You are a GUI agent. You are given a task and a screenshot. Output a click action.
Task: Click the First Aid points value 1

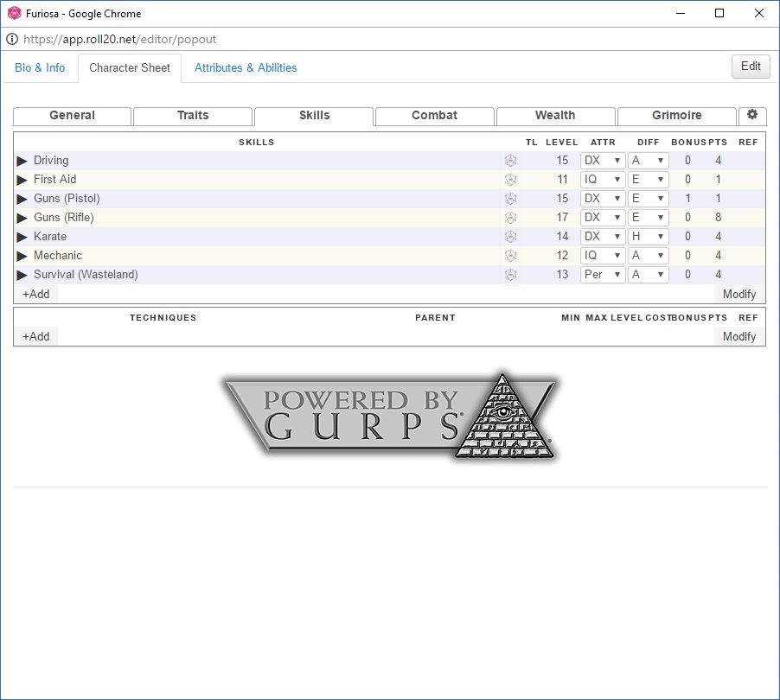719,180
